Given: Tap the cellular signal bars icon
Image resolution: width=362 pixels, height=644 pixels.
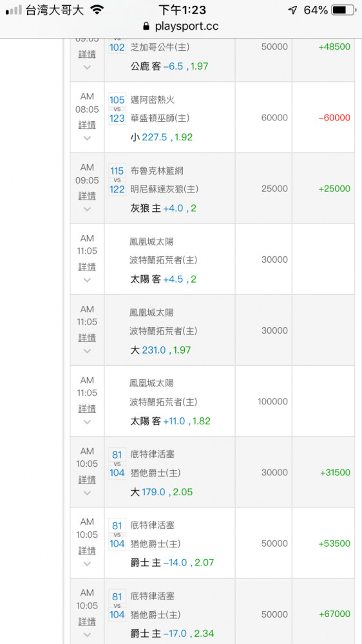Looking at the screenshot, I should coord(14,10).
